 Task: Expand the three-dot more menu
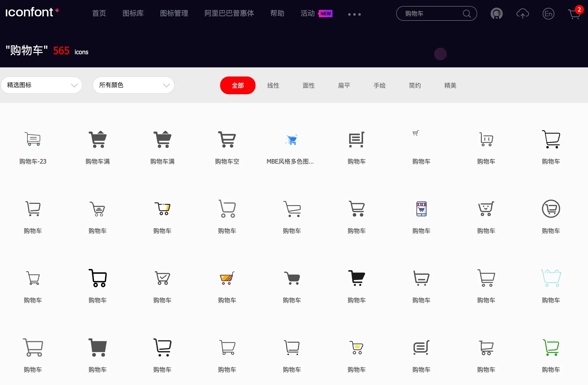(354, 14)
